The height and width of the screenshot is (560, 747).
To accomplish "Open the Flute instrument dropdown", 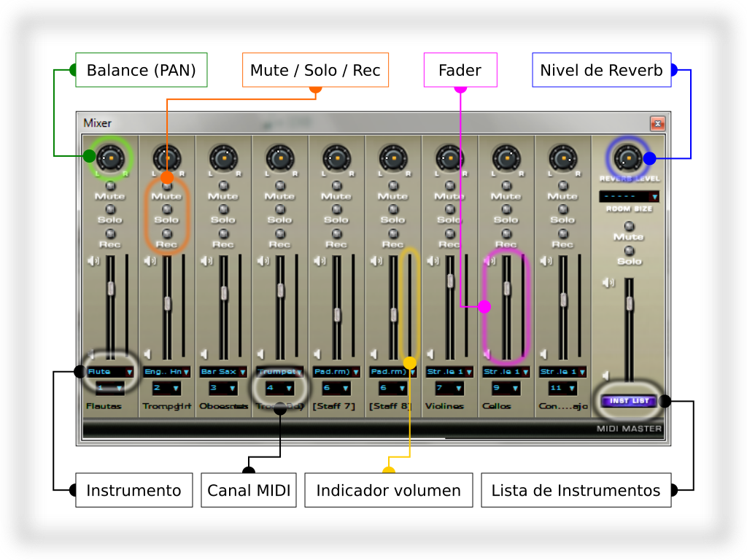I will (x=129, y=372).
